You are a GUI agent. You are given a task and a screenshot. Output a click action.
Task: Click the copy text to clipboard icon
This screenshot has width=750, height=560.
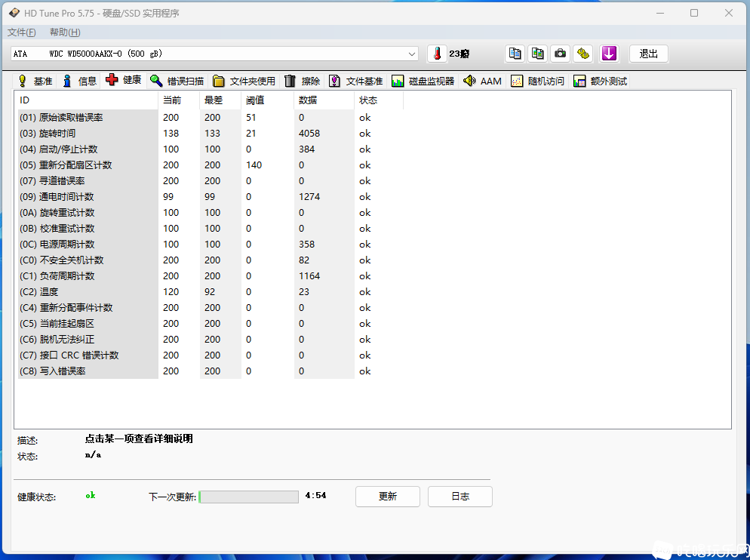point(515,54)
